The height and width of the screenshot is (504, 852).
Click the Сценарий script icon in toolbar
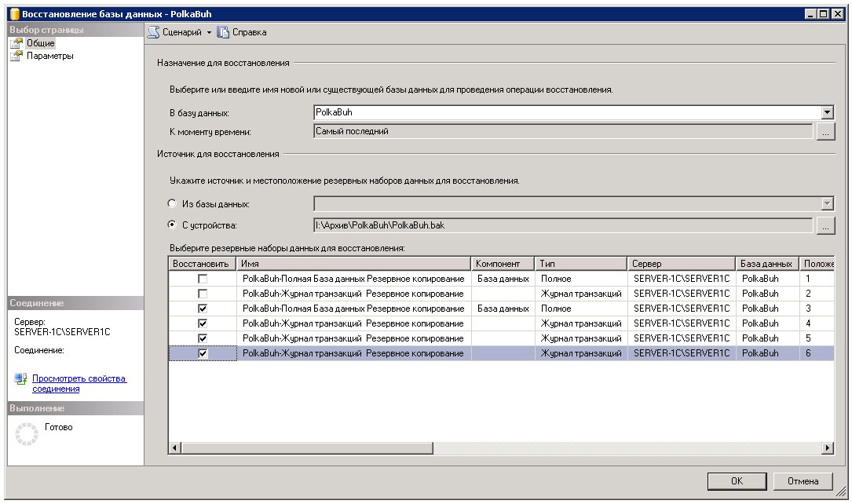pyautogui.click(x=154, y=32)
